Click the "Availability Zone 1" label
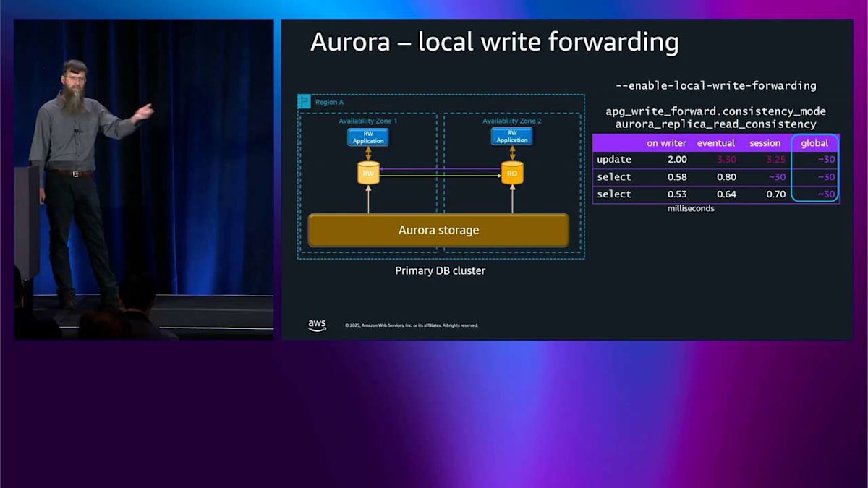The height and width of the screenshot is (488, 868). pos(368,121)
